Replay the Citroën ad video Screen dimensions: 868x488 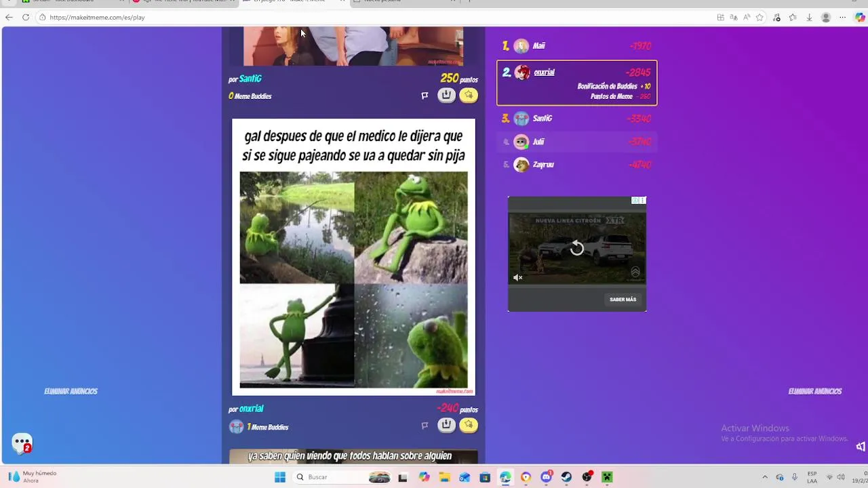(577, 249)
